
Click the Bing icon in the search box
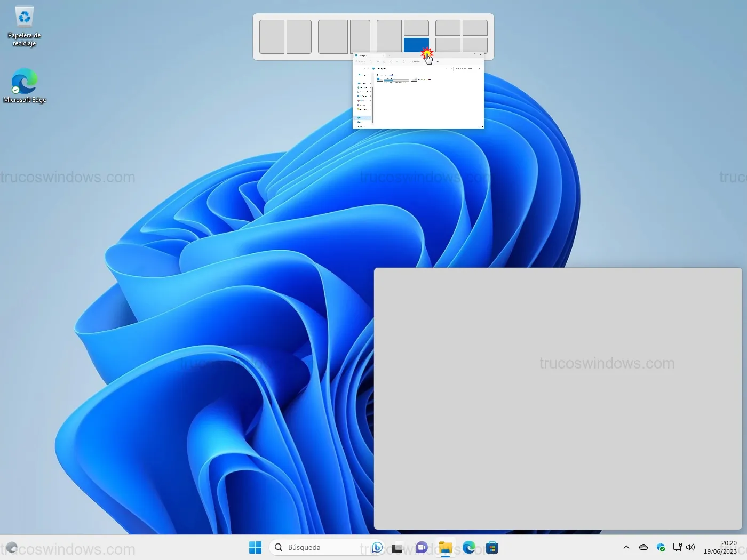[x=377, y=548]
